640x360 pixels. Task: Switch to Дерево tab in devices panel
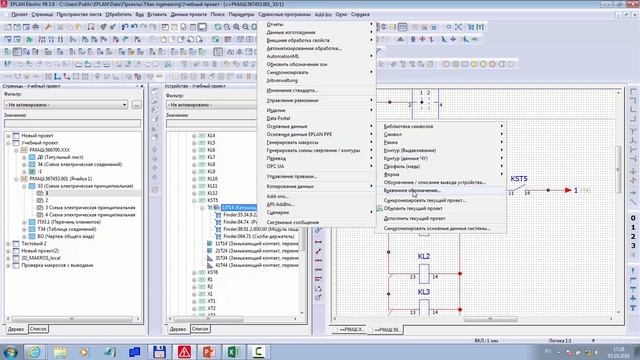[178, 329]
